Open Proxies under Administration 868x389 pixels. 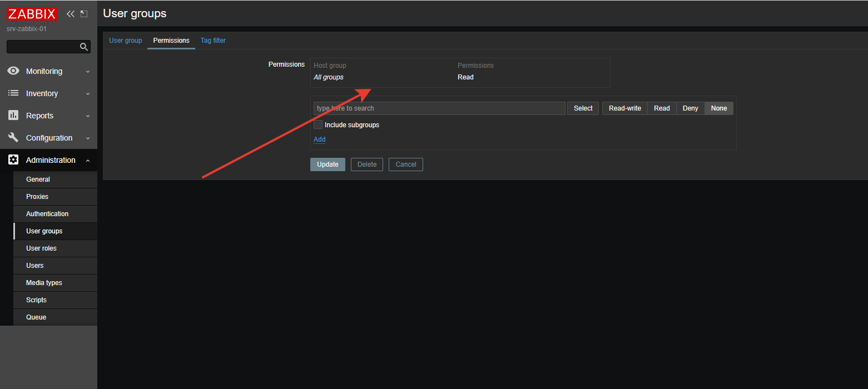(x=55, y=197)
